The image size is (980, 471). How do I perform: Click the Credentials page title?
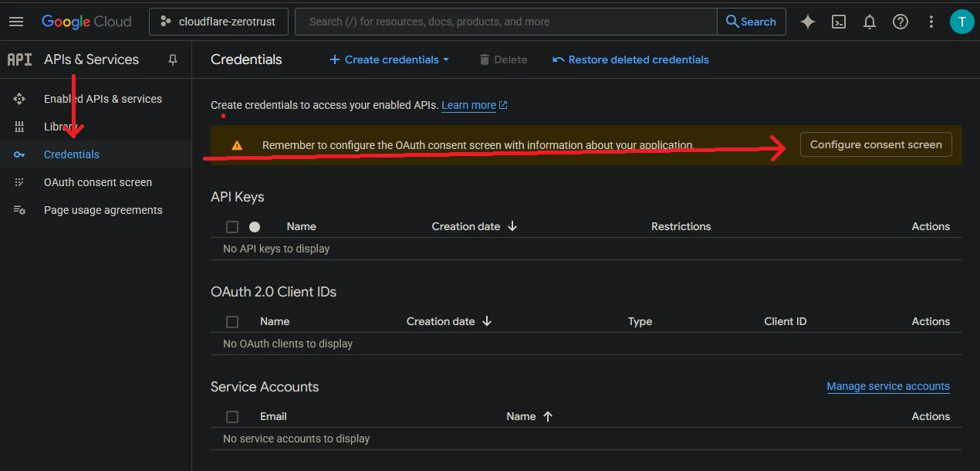[246, 59]
